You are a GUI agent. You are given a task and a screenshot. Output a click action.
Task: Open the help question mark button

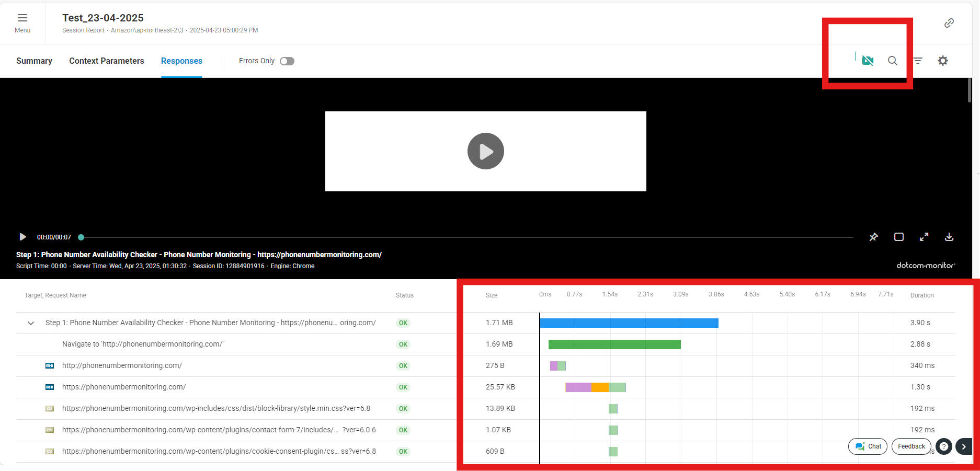click(x=944, y=446)
